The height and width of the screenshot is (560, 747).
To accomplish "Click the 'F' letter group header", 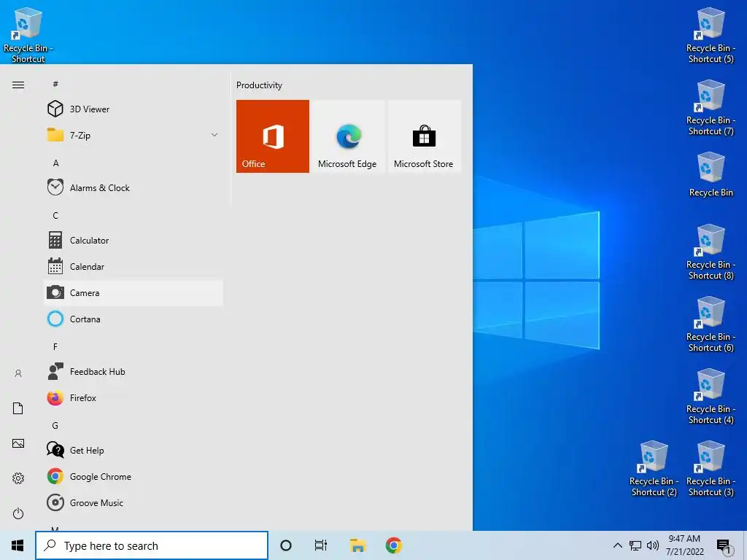I will [55, 346].
